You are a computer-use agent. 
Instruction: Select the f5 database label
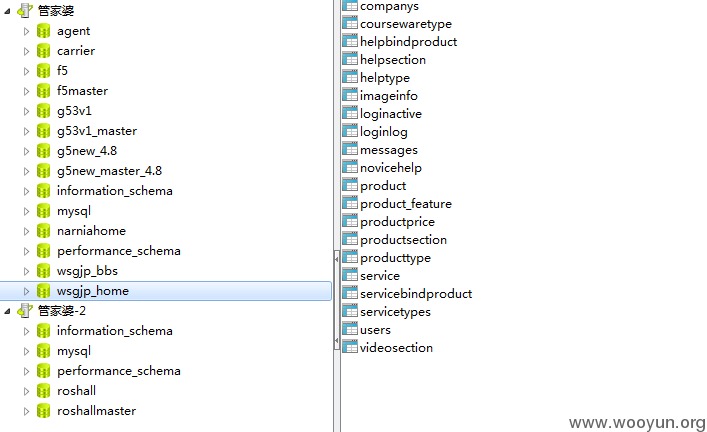click(62, 71)
